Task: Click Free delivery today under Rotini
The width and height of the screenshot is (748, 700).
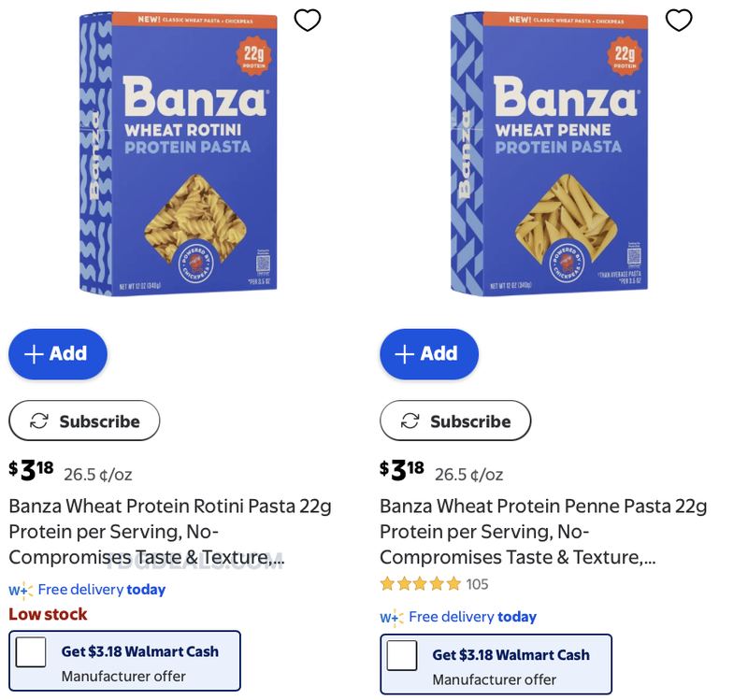Action: pos(102,590)
